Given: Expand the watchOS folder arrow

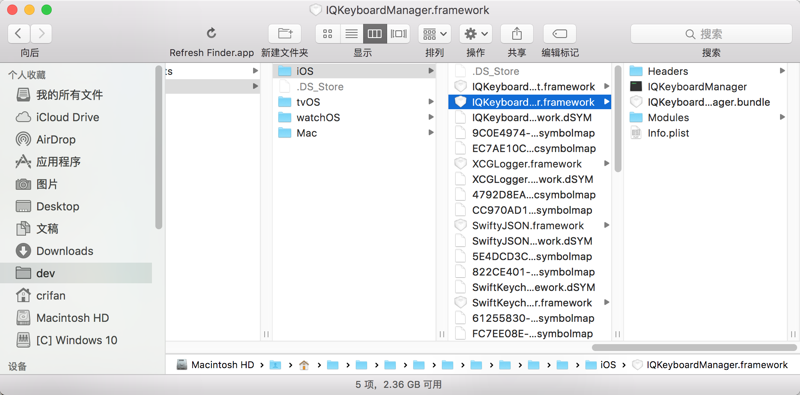Looking at the screenshot, I should (x=431, y=117).
